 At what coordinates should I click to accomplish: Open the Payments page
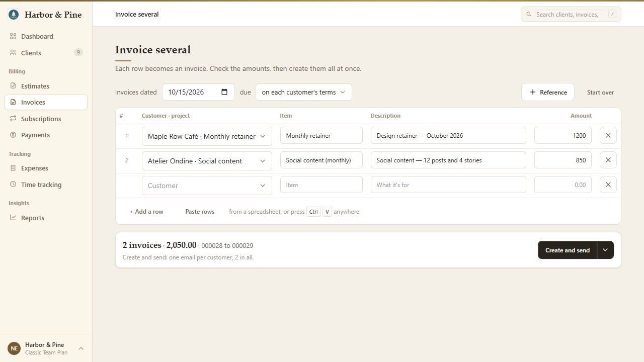point(46,135)
